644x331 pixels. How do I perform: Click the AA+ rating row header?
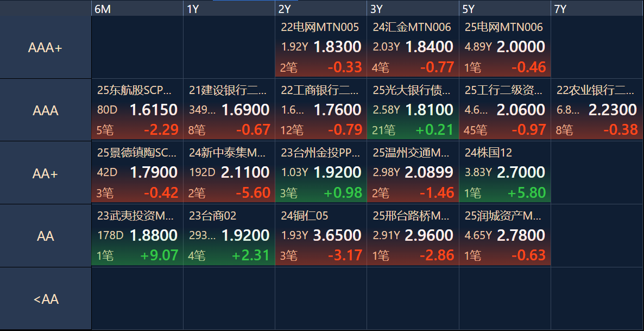[46, 173]
